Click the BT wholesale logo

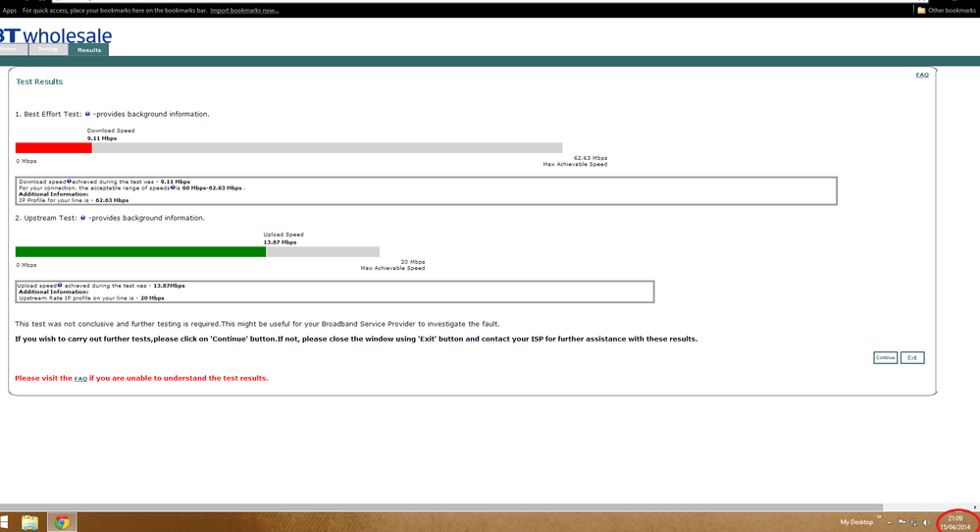click(x=55, y=35)
